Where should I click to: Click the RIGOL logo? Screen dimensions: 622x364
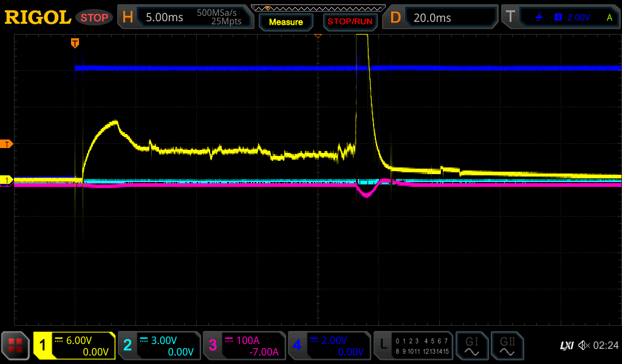[38, 18]
